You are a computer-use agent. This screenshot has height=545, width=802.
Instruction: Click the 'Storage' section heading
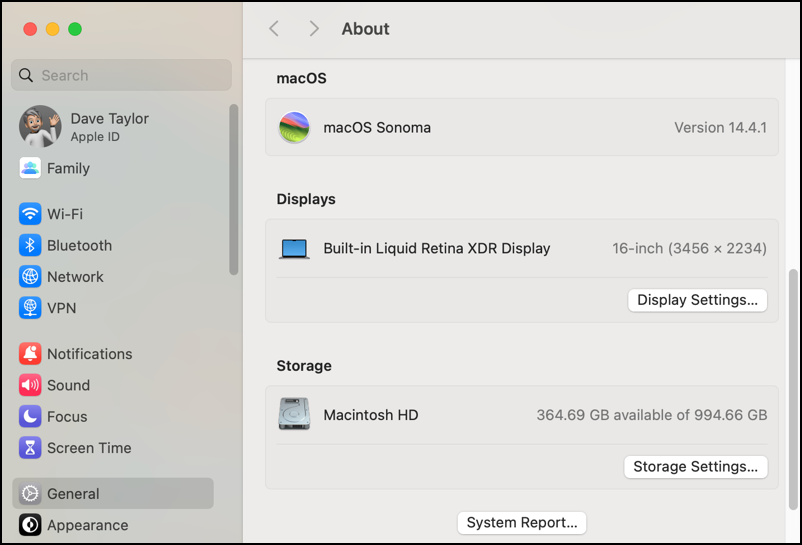point(304,366)
